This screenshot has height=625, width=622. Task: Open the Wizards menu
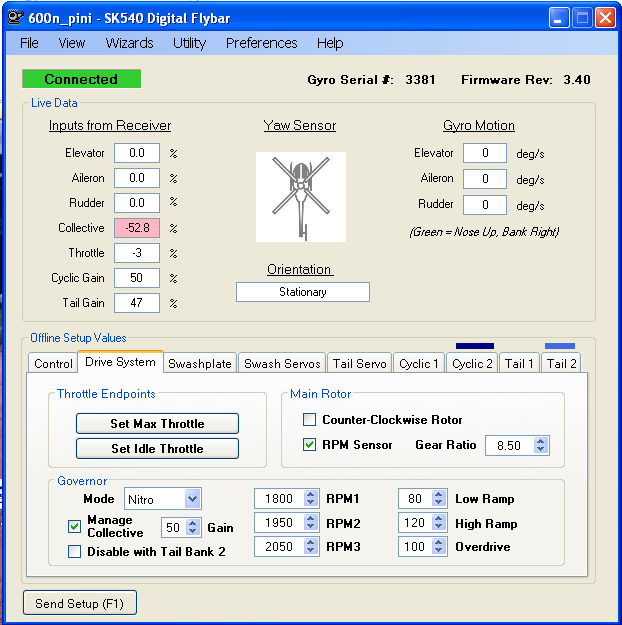point(129,43)
